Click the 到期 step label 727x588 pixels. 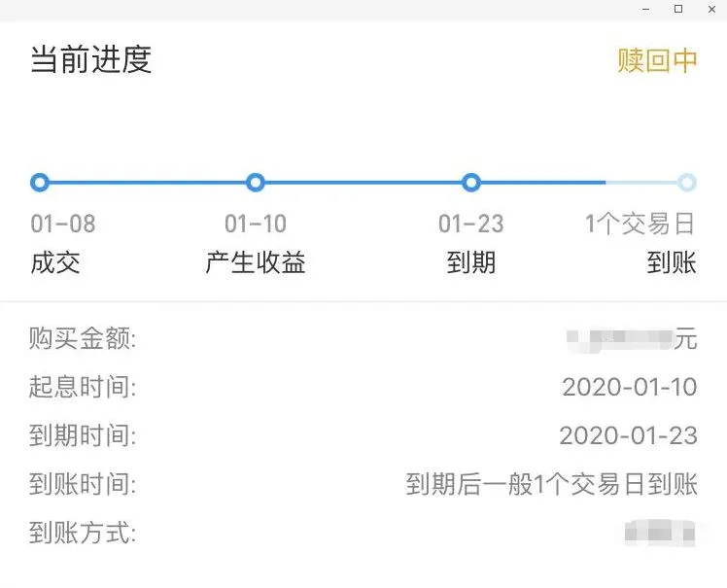[x=471, y=262]
